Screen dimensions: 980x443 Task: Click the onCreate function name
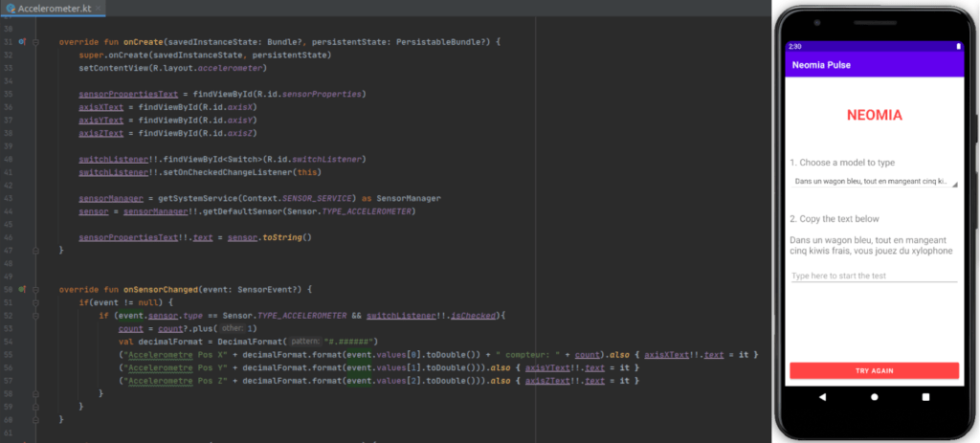(x=144, y=42)
